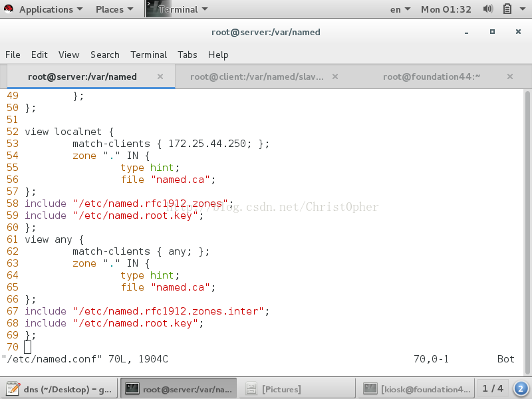Click the window title root@server:/var/named

click(265, 32)
